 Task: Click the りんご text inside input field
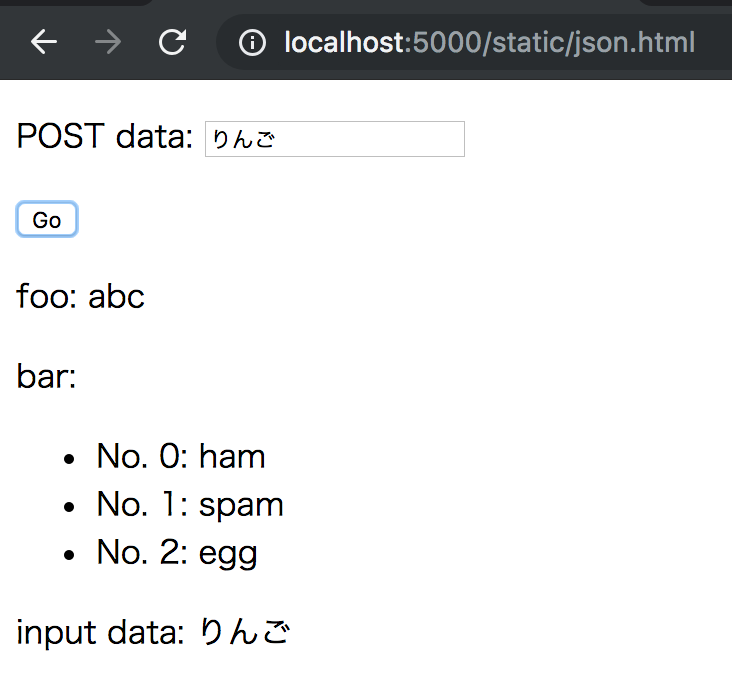(x=242, y=140)
